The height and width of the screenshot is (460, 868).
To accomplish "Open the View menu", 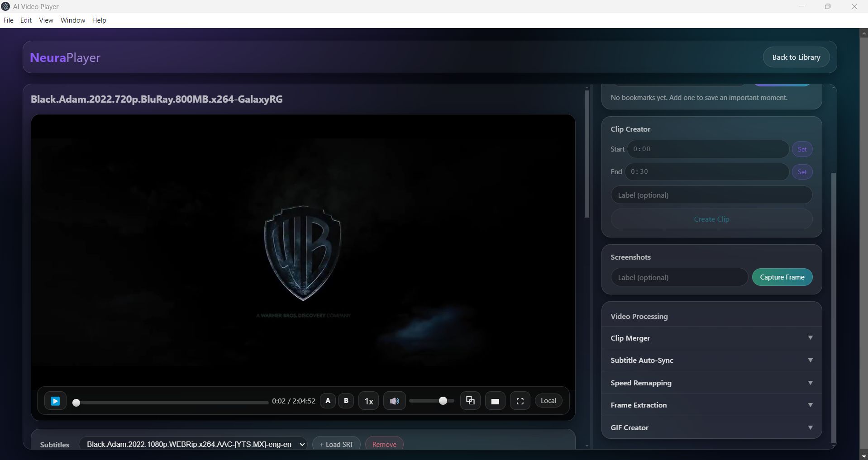I will point(46,20).
